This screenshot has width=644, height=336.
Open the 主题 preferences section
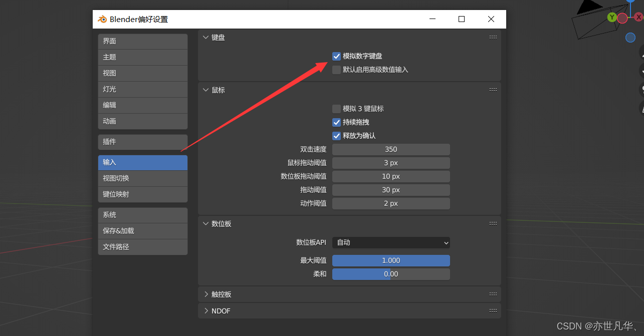[x=143, y=57]
